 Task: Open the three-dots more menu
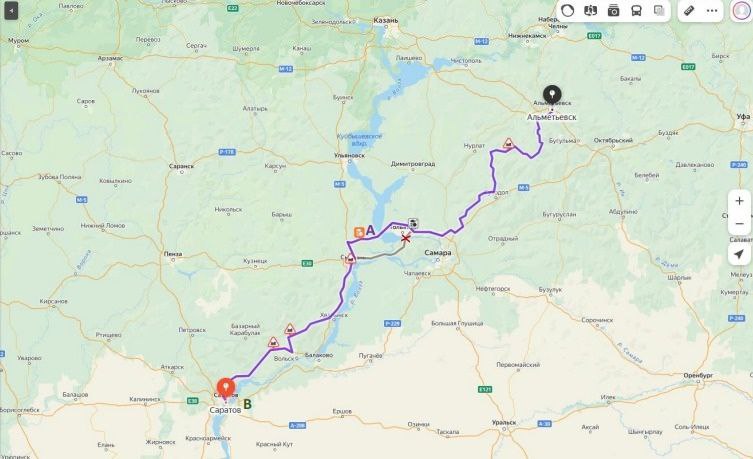(712, 11)
